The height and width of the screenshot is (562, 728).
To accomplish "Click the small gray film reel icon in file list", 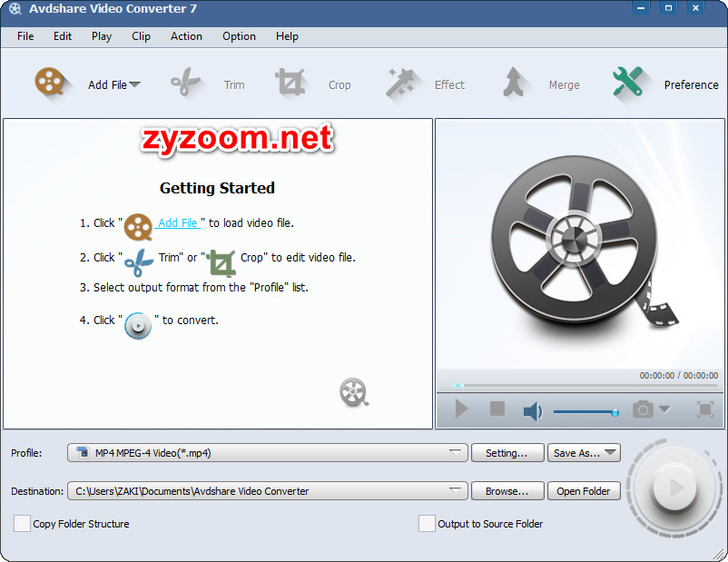I will pos(354,392).
